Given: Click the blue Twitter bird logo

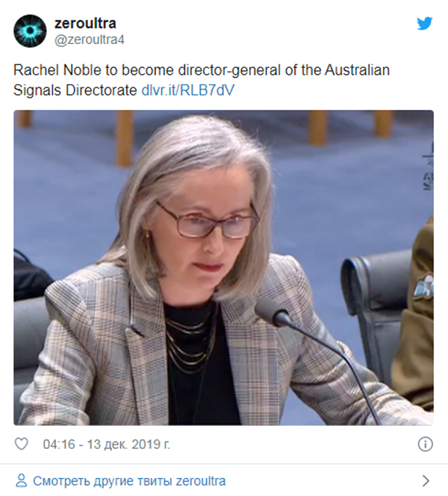Looking at the screenshot, I should pos(424,24).
